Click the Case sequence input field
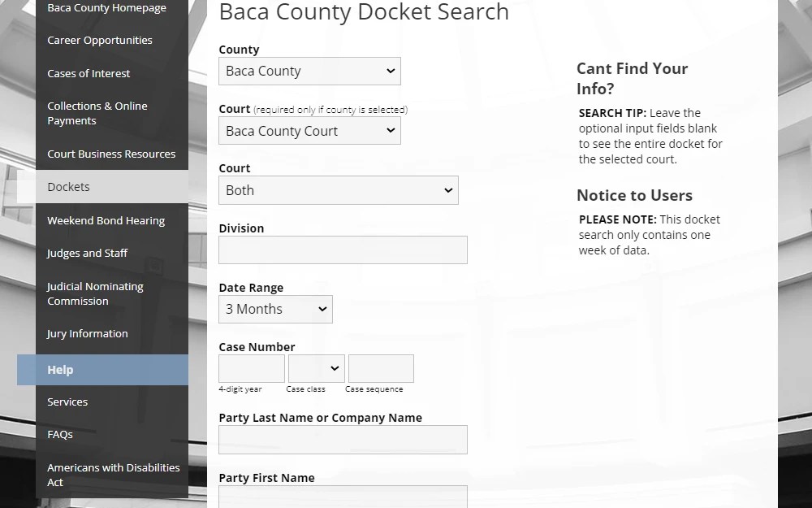 [381, 368]
